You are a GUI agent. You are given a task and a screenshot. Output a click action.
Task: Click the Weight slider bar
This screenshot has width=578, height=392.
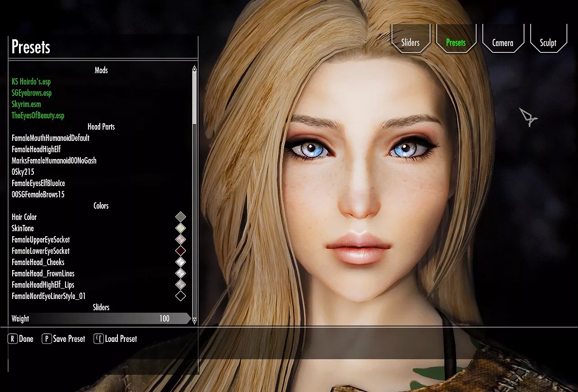pyautogui.click(x=101, y=319)
